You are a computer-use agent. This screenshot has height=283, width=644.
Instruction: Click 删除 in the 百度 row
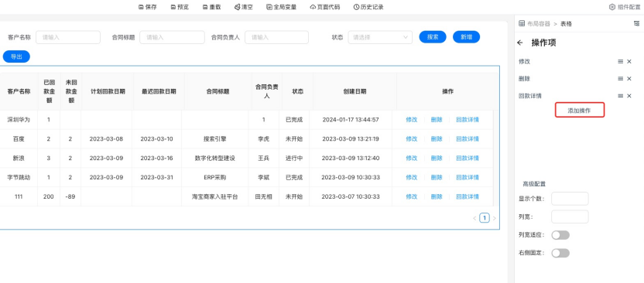(x=437, y=139)
